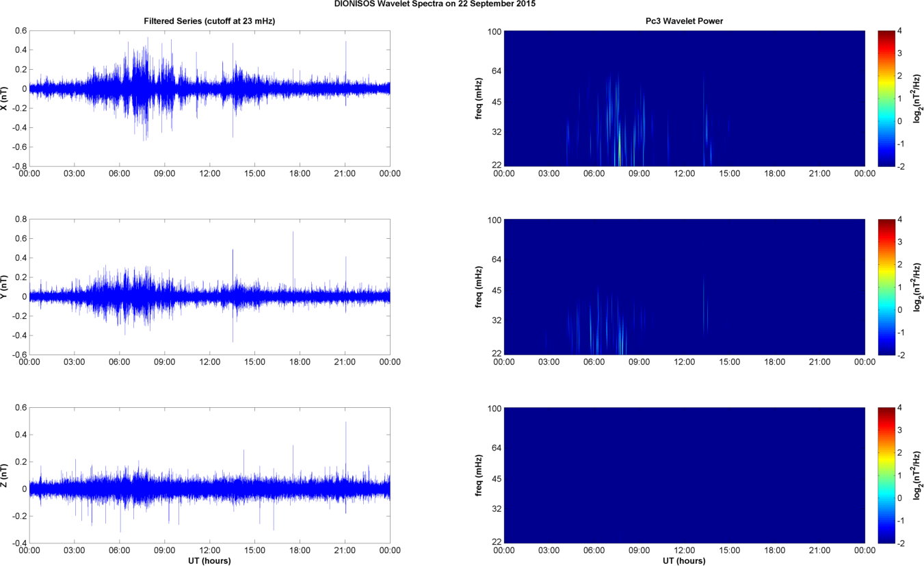Click the value 0 on the middle colorbar
Viewport: 924px width, 566px height.
pyautogui.click(x=900, y=309)
